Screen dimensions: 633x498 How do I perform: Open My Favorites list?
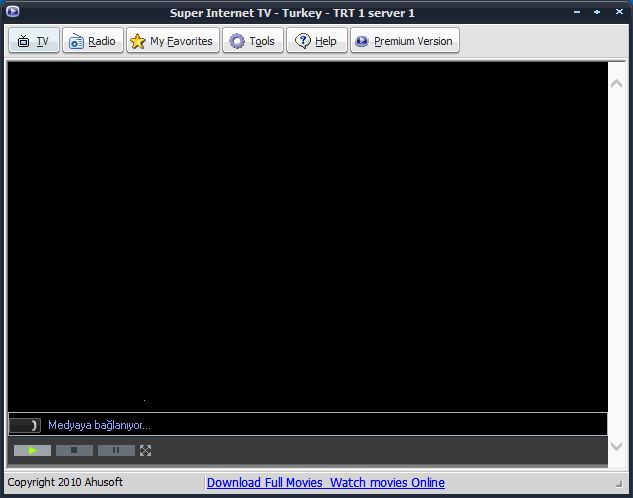pyautogui.click(x=173, y=41)
